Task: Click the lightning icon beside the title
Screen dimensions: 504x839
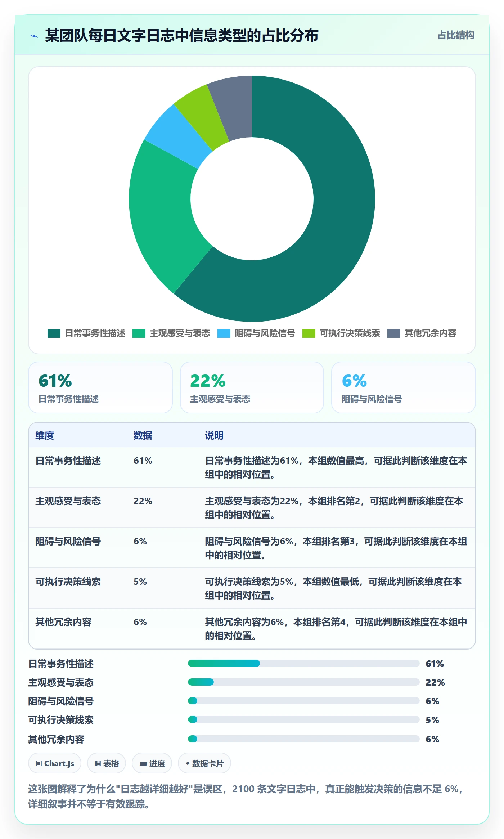Action: pos(34,36)
